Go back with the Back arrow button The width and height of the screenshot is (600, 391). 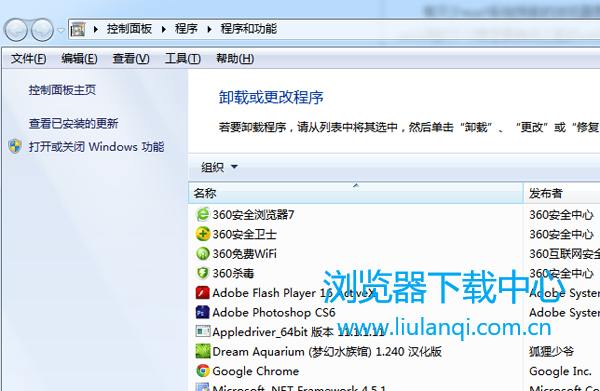coord(16,30)
